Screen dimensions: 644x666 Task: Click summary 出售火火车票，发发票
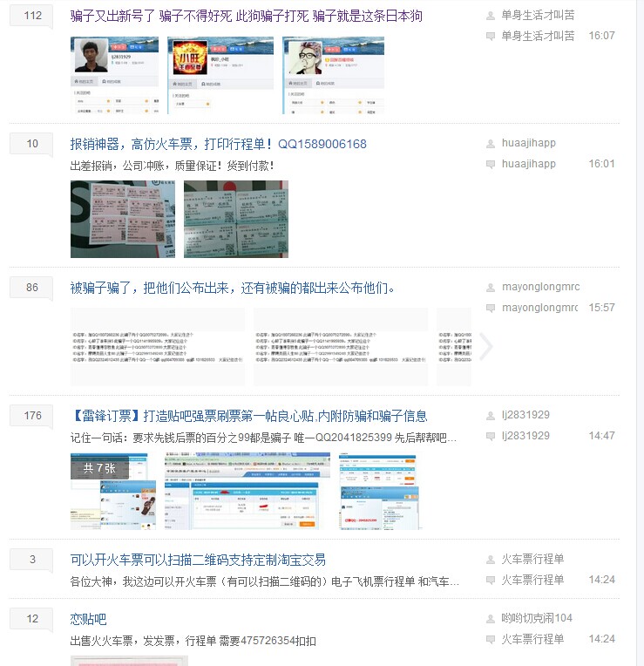(x=193, y=641)
